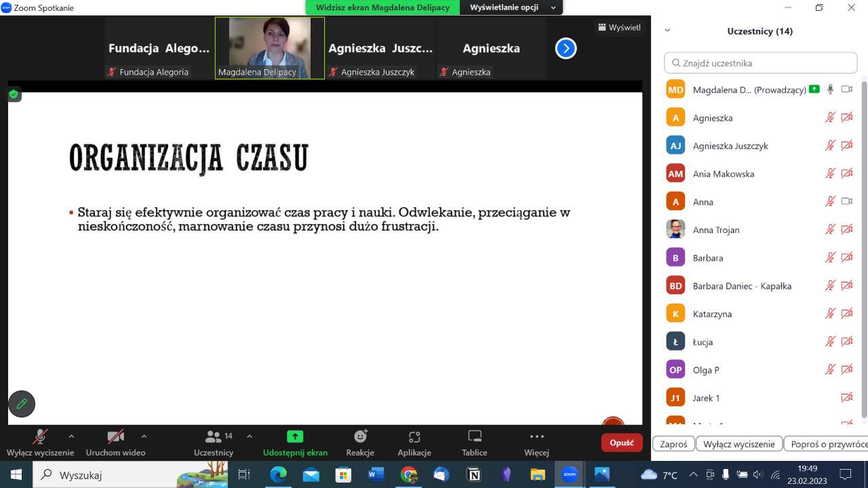
Task: Open the Wyświetl view layout menu
Action: tap(618, 28)
